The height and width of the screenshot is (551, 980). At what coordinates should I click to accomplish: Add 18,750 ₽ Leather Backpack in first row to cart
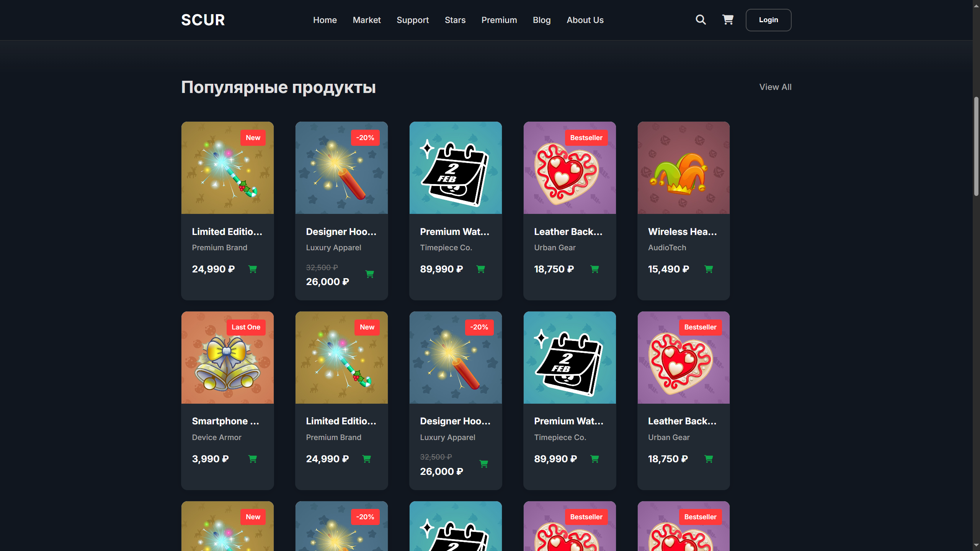click(595, 269)
